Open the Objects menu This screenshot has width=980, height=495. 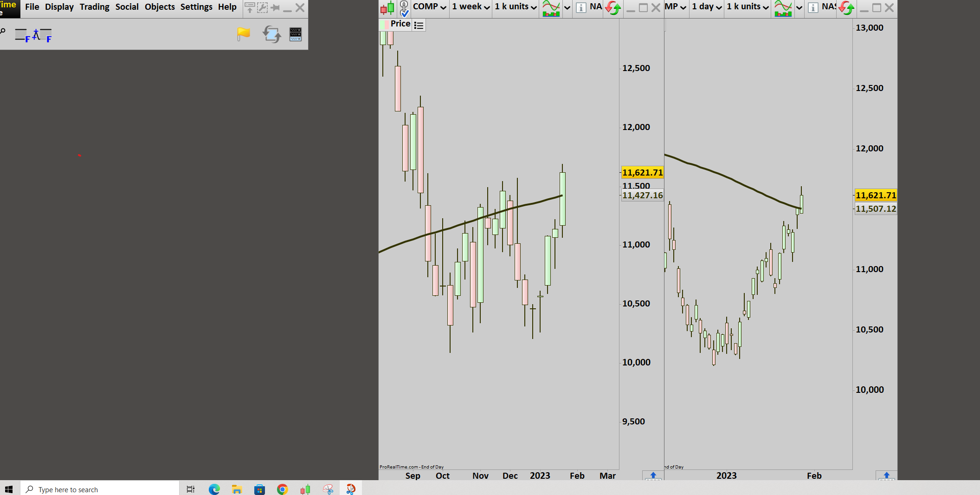[160, 7]
